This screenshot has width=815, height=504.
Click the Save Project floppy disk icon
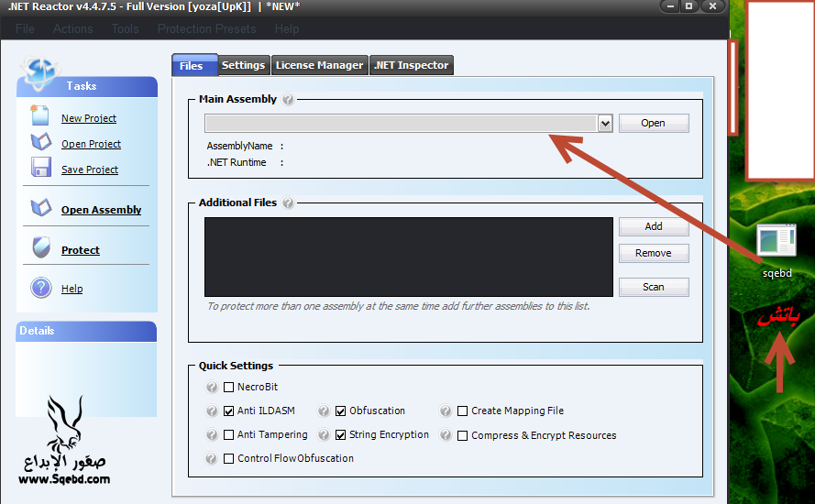pos(41,168)
